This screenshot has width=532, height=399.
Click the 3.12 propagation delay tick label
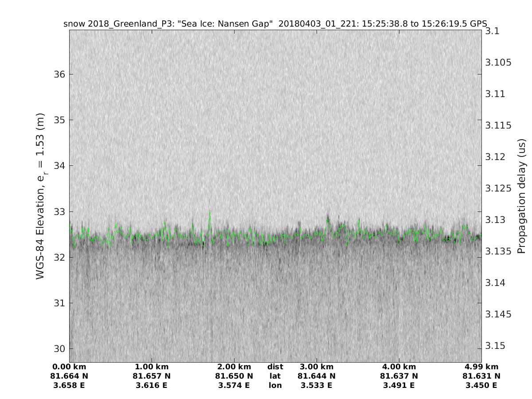click(x=495, y=157)
